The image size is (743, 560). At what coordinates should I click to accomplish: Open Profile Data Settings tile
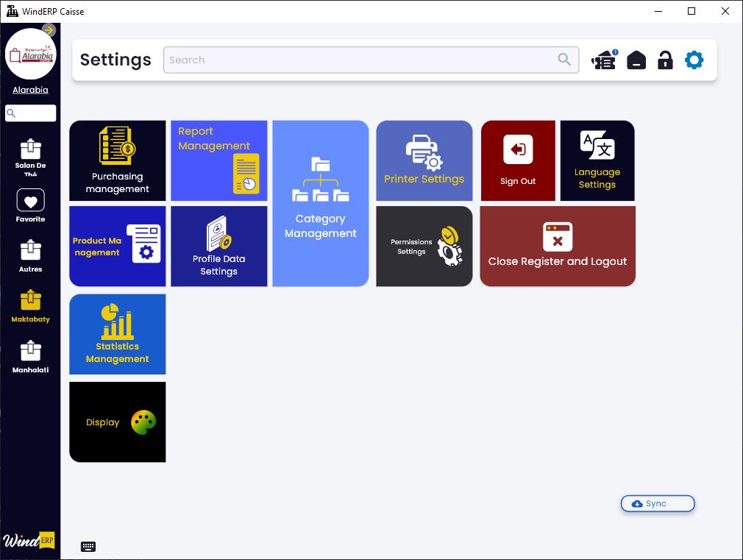219,246
